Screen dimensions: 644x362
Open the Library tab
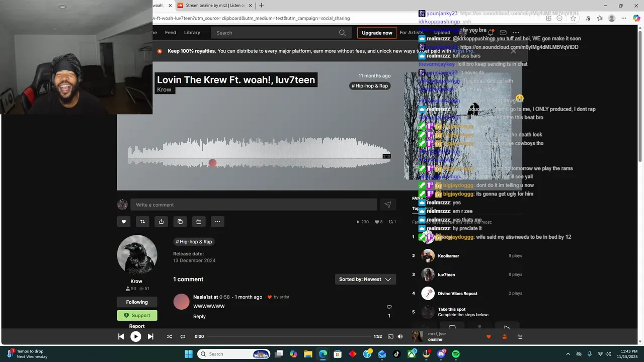pyautogui.click(x=192, y=33)
